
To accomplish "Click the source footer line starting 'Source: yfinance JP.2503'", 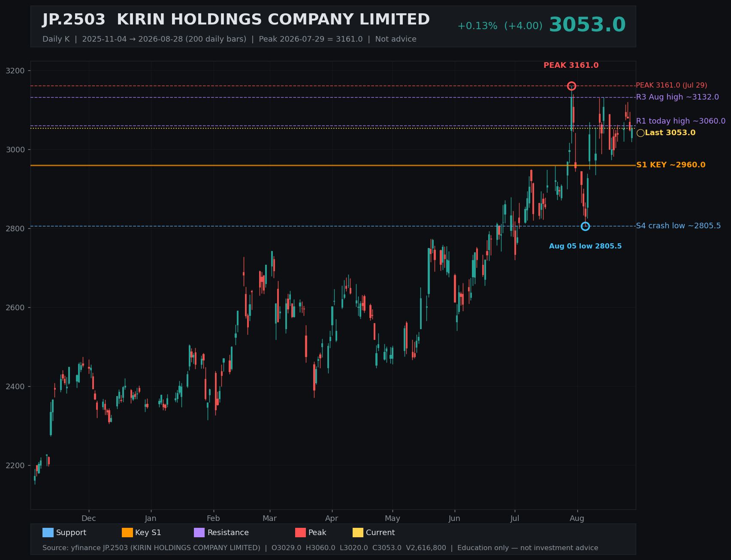I will click(320, 548).
